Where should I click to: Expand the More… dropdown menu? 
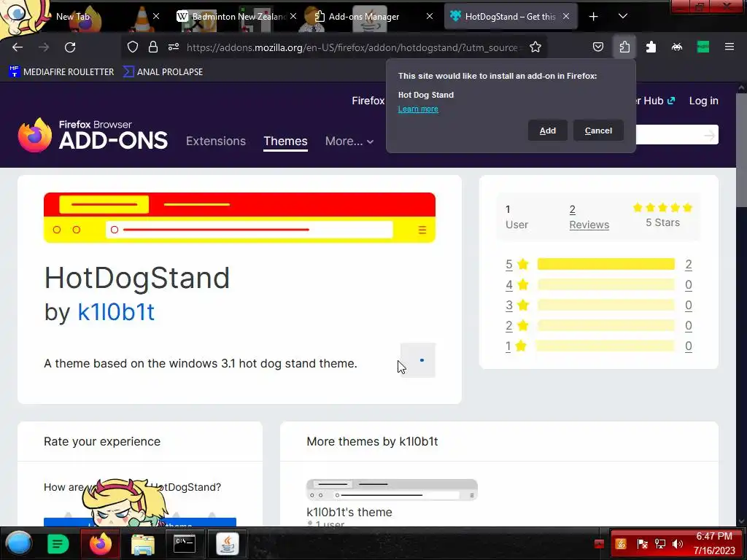tap(349, 141)
